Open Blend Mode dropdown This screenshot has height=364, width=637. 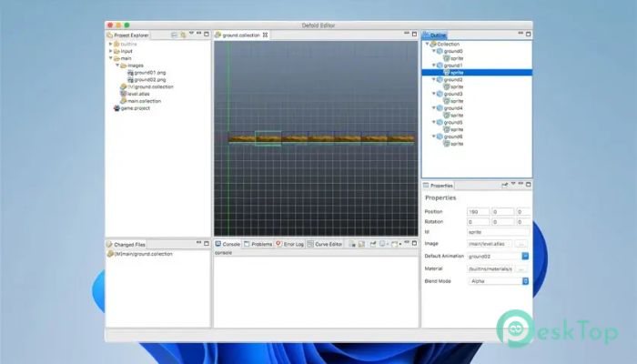(525, 281)
